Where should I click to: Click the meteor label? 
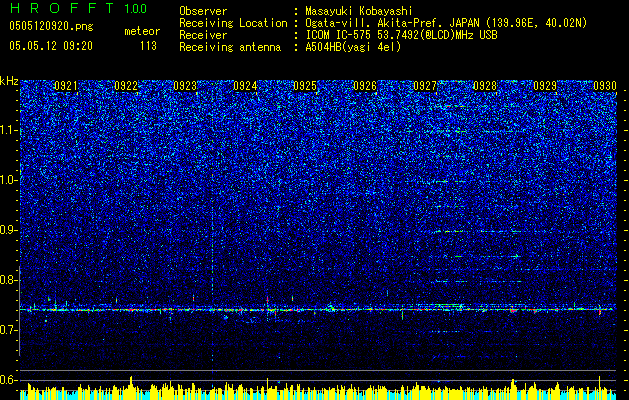142,31
